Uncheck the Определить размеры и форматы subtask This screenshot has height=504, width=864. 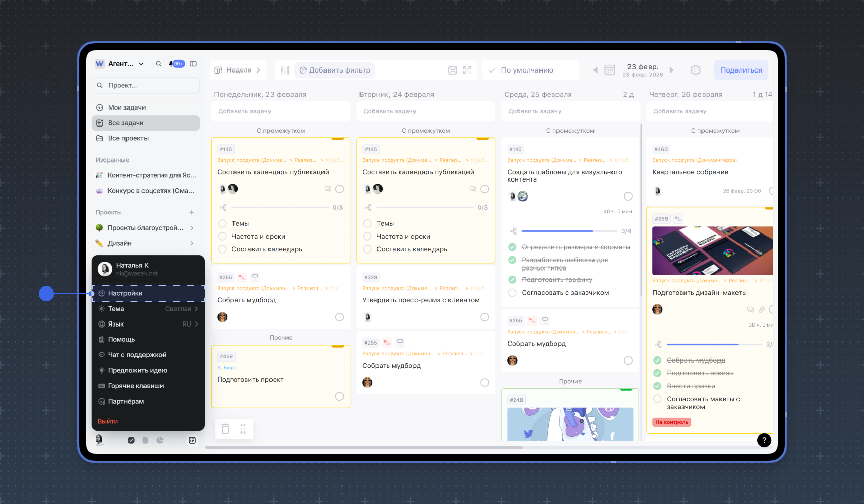(512, 247)
